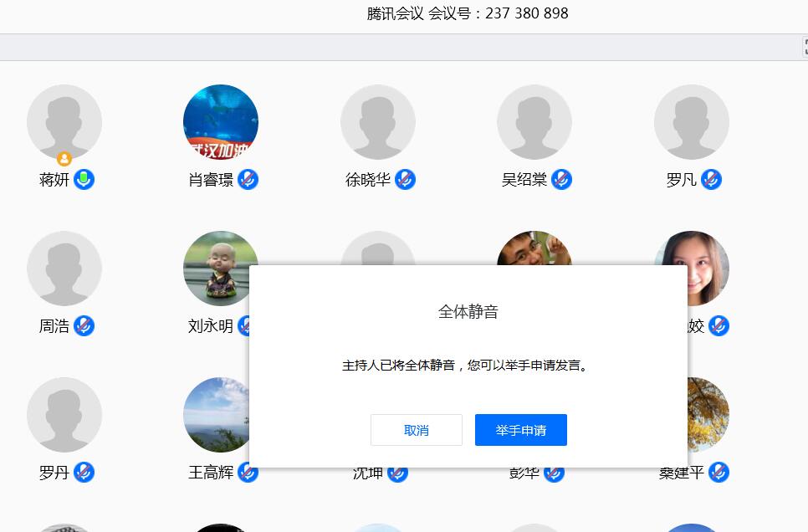This screenshot has height=532, width=808.
Task: Click the active microphone icon beside 蒋妍
Action: (84, 179)
